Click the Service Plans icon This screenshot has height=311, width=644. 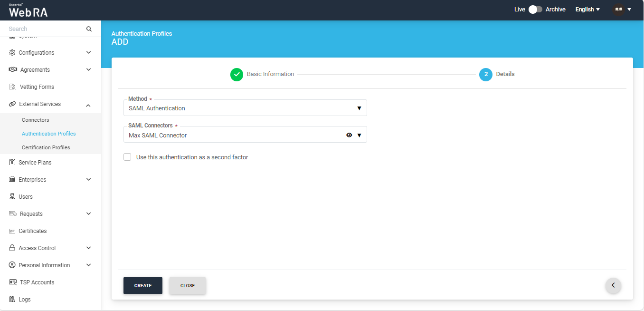point(12,163)
